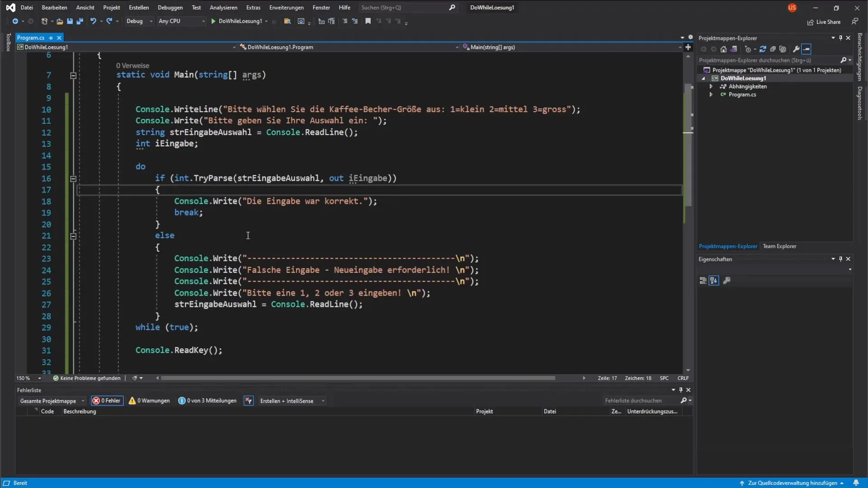Open project properties via the wrench icon

tap(796, 49)
